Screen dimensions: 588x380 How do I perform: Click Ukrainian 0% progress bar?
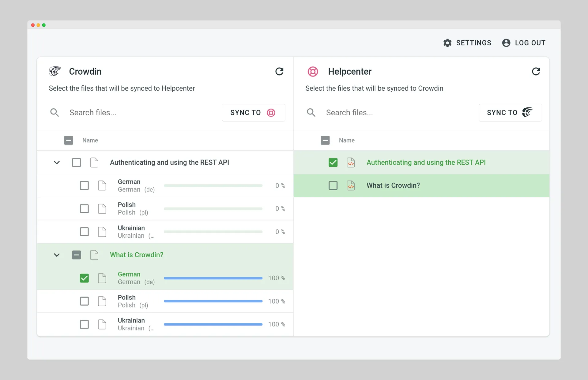click(213, 232)
